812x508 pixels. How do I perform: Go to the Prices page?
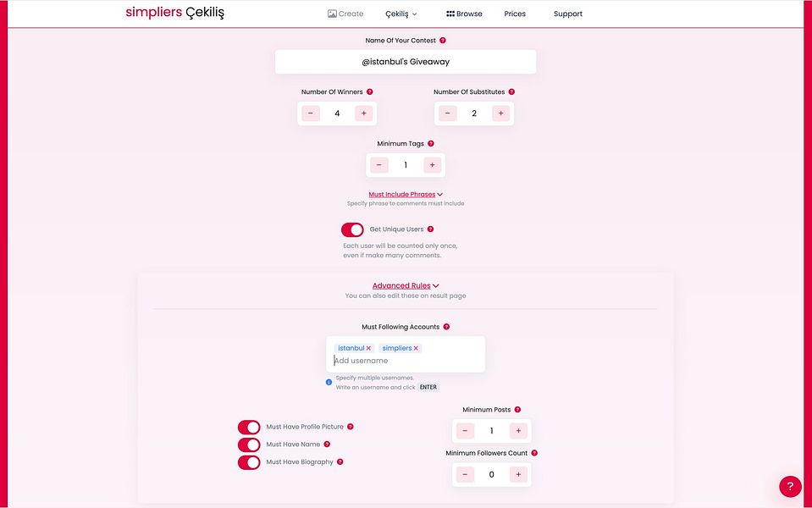click(x=515, y=14)
